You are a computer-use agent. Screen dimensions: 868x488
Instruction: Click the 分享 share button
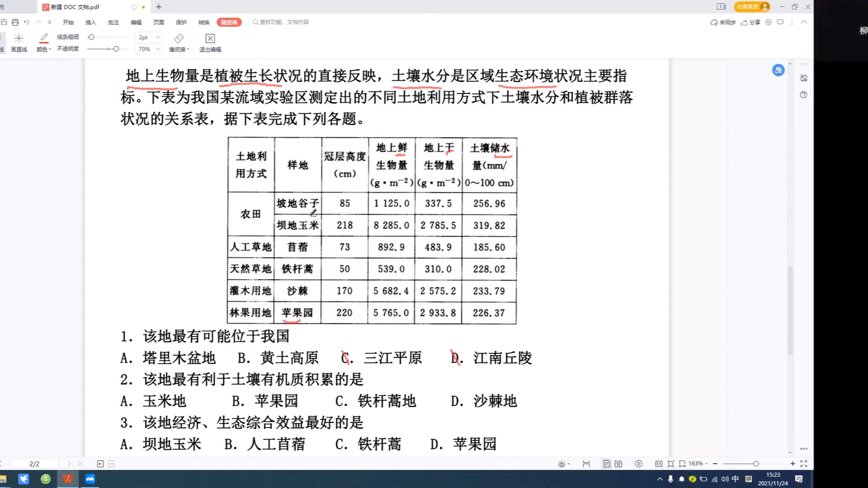[751, 22]
